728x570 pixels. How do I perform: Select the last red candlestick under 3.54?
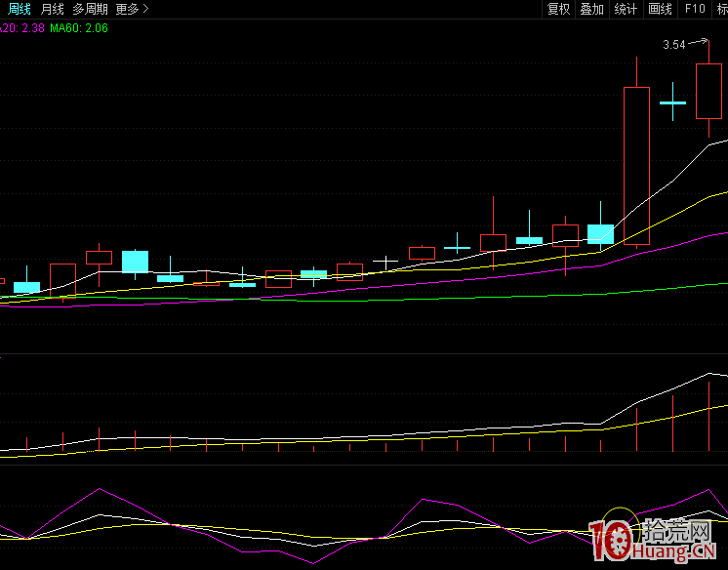(708, 89)
